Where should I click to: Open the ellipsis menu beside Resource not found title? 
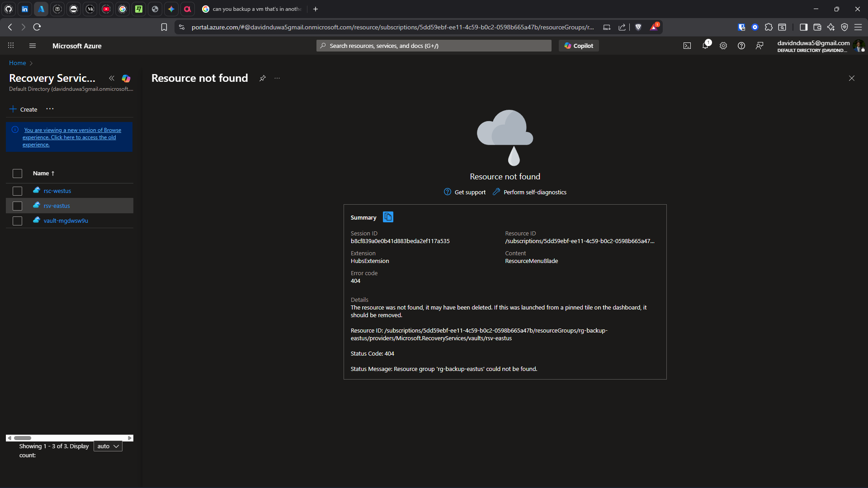277,78
